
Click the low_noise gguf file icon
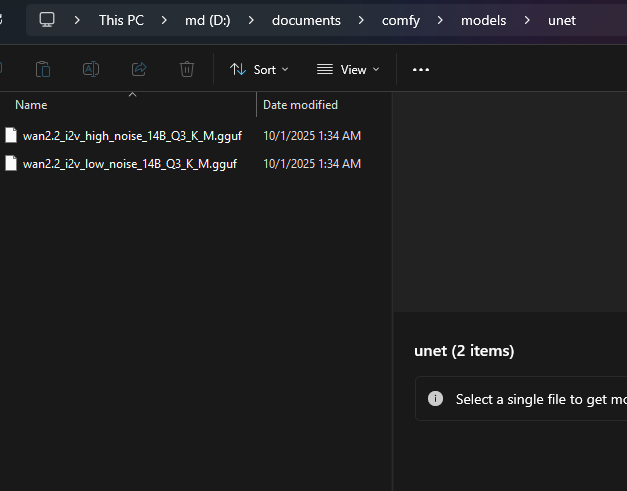coord(11,163)
